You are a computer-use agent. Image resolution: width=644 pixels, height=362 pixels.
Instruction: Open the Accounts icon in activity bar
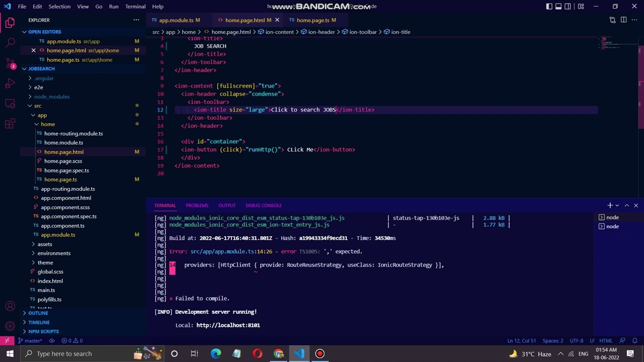[10, 306]
